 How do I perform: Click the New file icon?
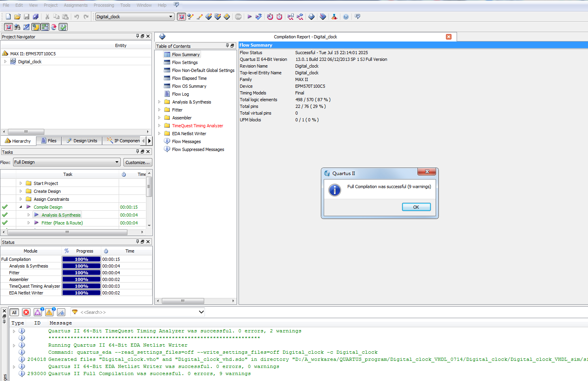8,17
